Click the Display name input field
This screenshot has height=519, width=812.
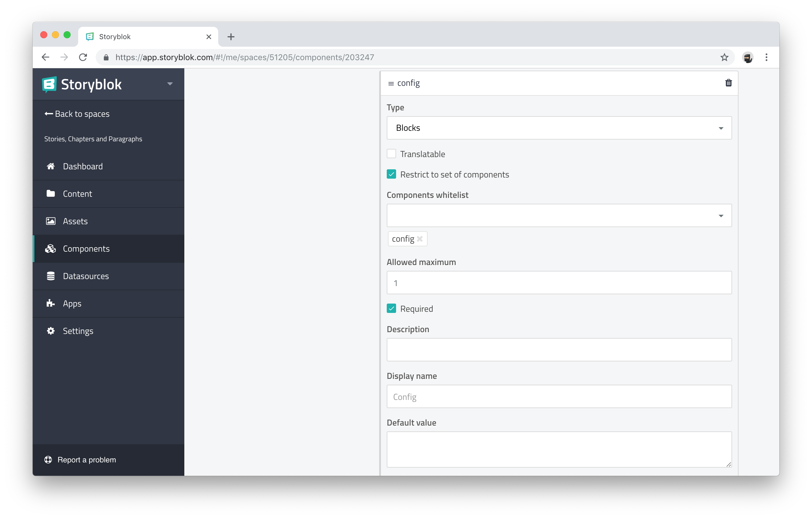pyautogui.click(x=559, y=396)
